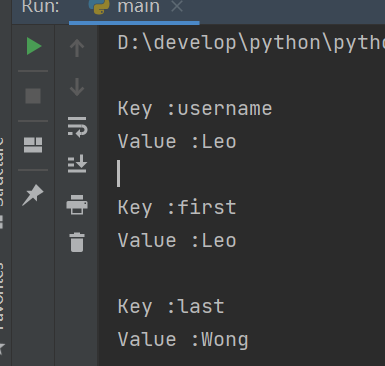Viewport: 385px width, 366px height.
Task: Click the printer icon to print output
Action: click(77, 205)
